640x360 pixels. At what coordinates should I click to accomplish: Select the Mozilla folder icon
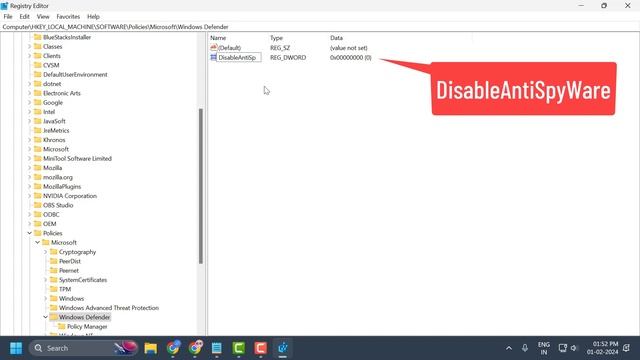pos(38,168)
